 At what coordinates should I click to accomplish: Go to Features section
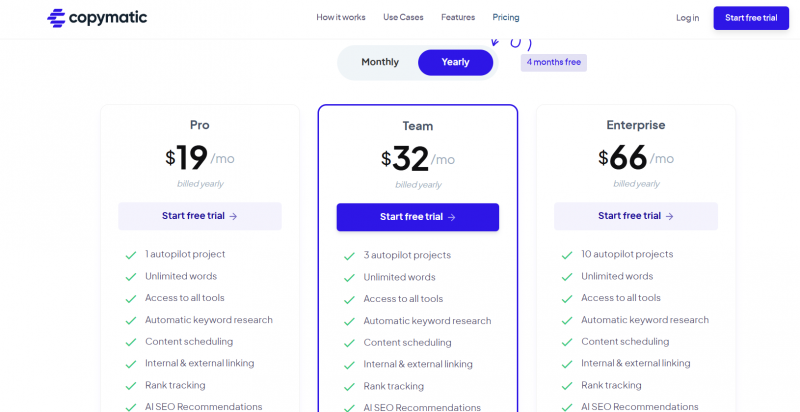coord(458,17)
